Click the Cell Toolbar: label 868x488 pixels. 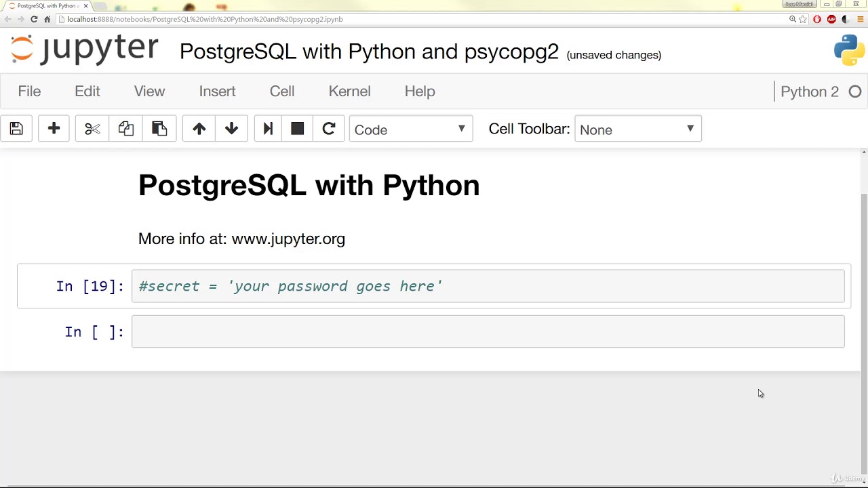[x=529, y=129]
